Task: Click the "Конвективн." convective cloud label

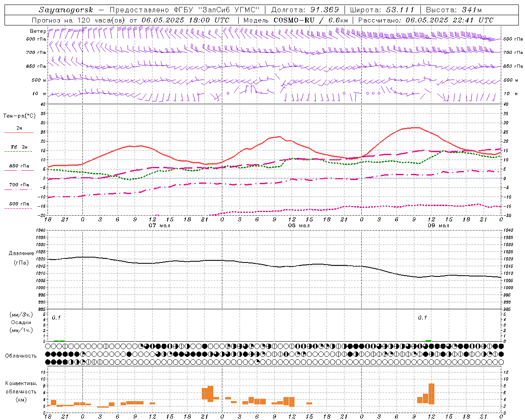Action: point(21,383)
